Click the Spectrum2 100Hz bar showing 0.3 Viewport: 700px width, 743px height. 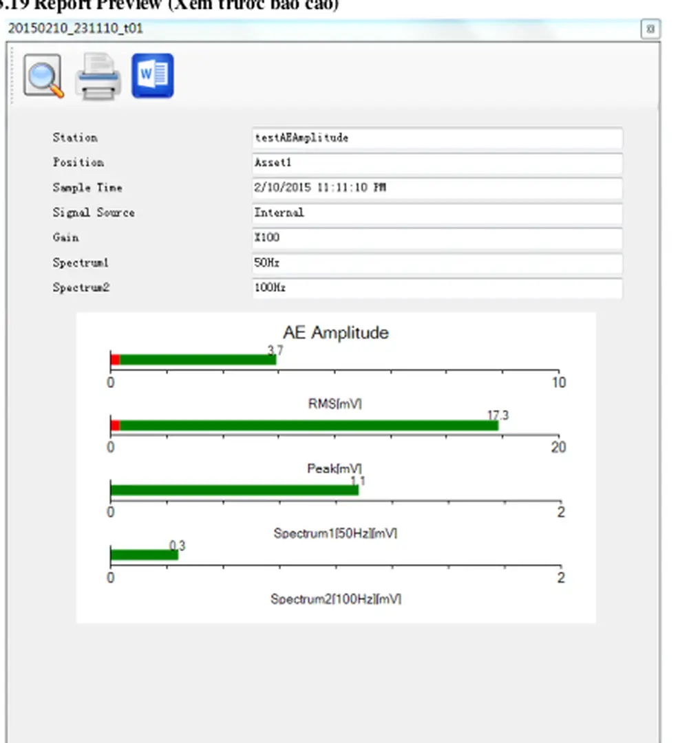144,555
